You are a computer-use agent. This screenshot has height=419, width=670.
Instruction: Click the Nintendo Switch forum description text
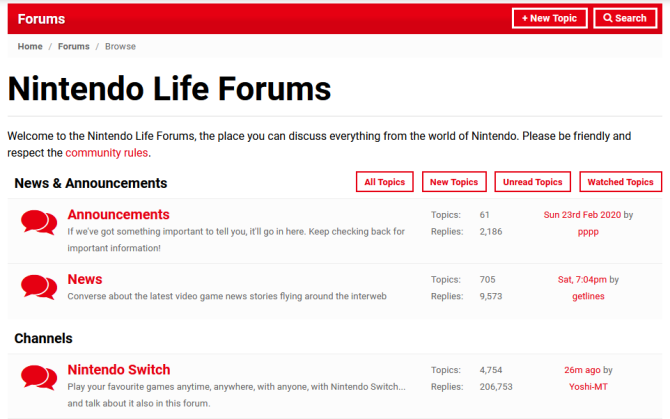click(x=236, y=395)
